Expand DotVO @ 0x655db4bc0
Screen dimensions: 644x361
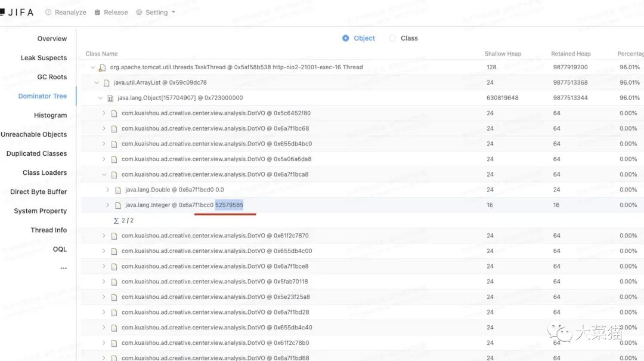(104, 144)
